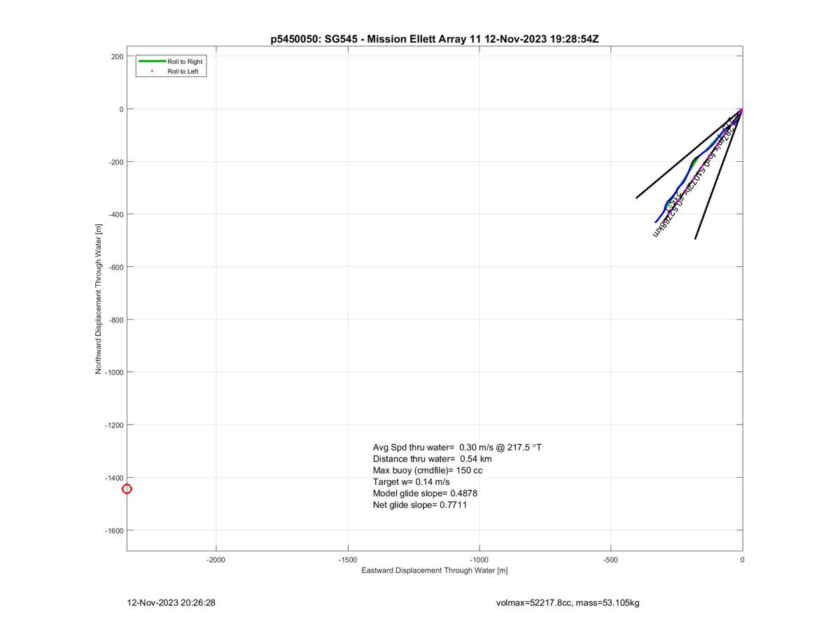Click the Avg Spd thru water text
This screenshot has height=620, width=840.
click(x=457, y=447)
